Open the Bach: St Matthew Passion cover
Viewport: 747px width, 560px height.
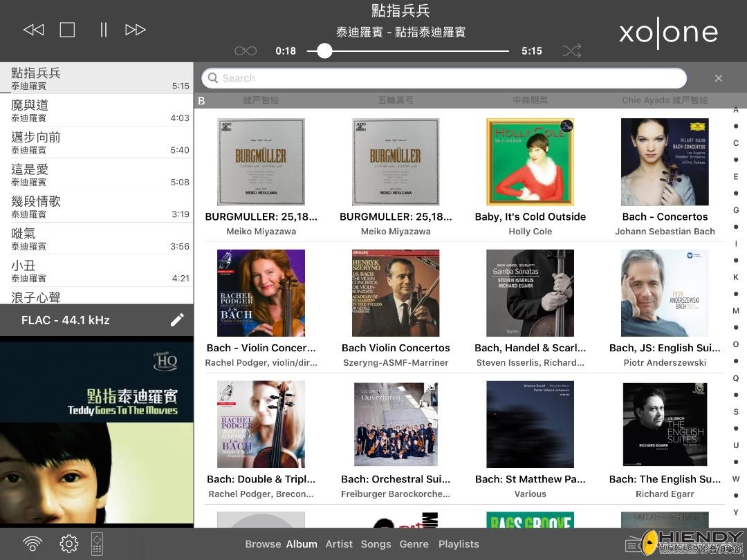[531, 424]
